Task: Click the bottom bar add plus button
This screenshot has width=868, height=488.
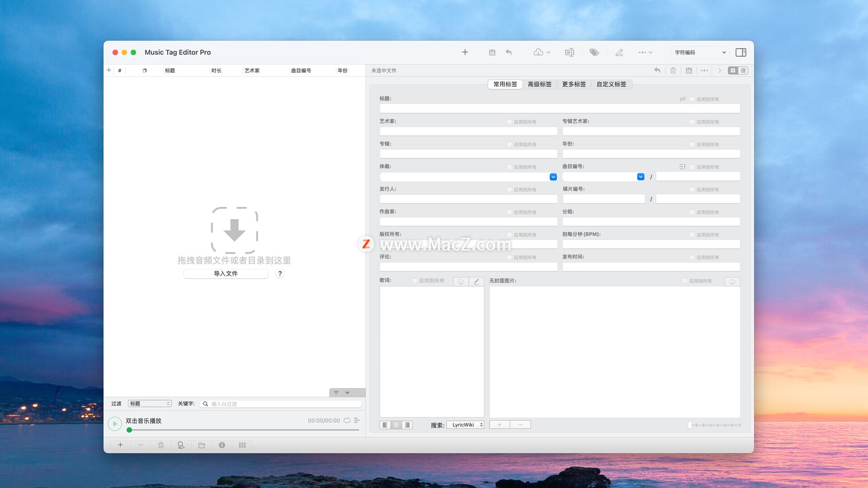Action: (x=120, y=445)
